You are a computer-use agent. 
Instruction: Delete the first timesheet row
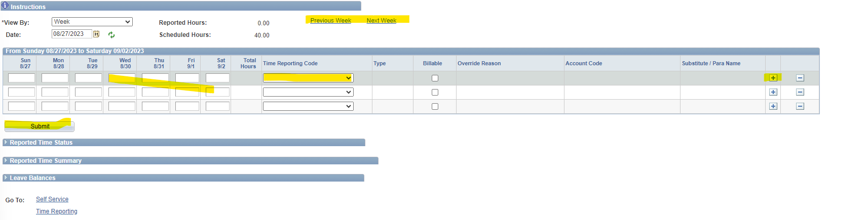[x=800, y=78]
